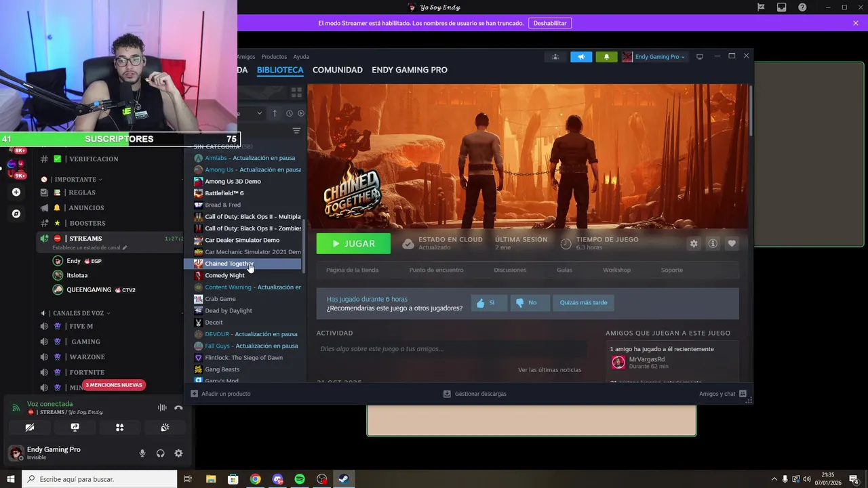This screenshot has width=868, height=488.
Task: Open friend MrVargasRd's entry
Action: coord(671,363)
